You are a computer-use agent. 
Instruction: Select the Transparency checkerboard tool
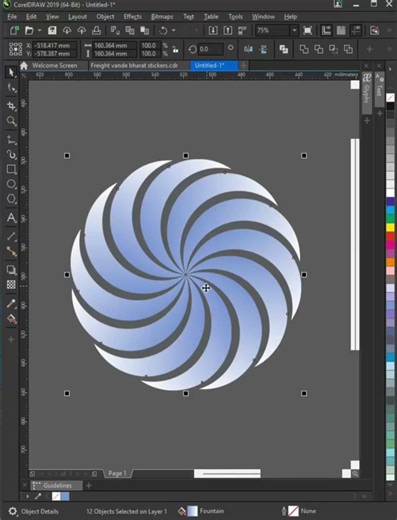point(11,285)
